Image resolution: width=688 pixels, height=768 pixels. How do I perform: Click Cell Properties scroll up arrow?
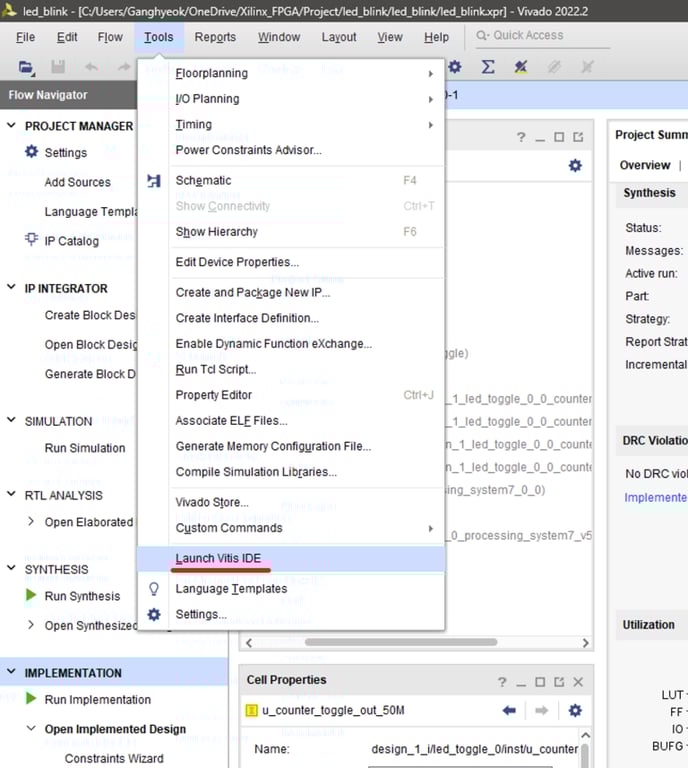[x=585, y=735]
